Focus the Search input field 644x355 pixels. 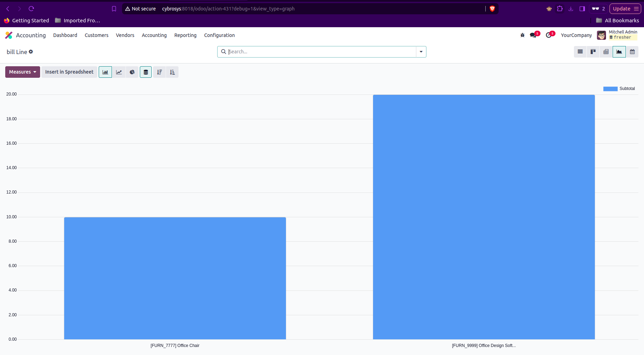point(321,52)
